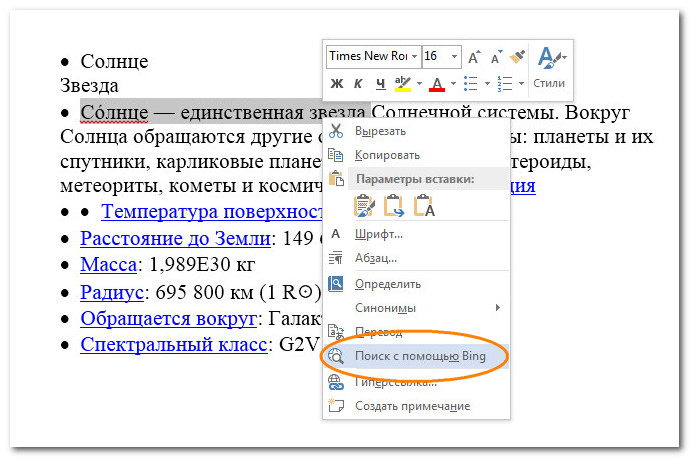The image size is (690, 458).
Task: Open the Расстояние до Земли link
Action: coord(175,238)
